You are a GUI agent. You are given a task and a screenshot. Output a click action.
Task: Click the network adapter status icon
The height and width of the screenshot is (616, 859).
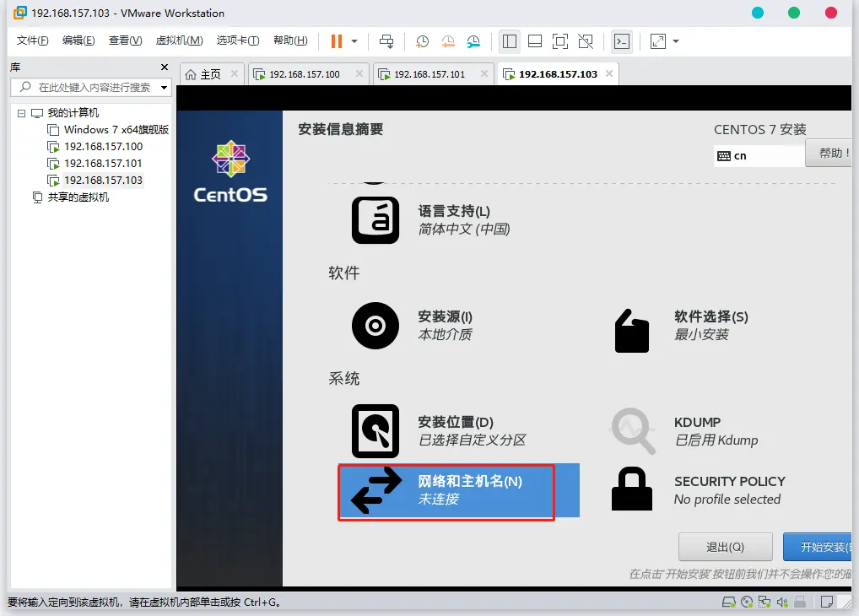[x=764, y=602]
